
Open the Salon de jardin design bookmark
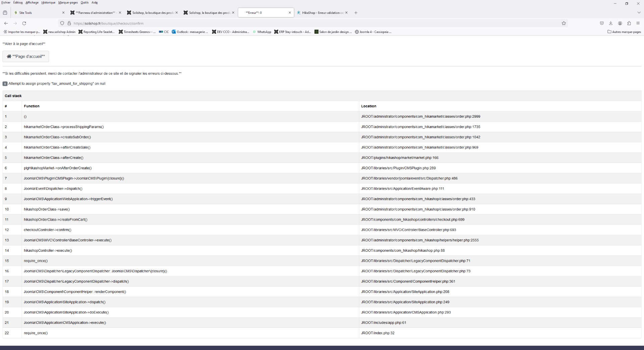click(333, 32)
